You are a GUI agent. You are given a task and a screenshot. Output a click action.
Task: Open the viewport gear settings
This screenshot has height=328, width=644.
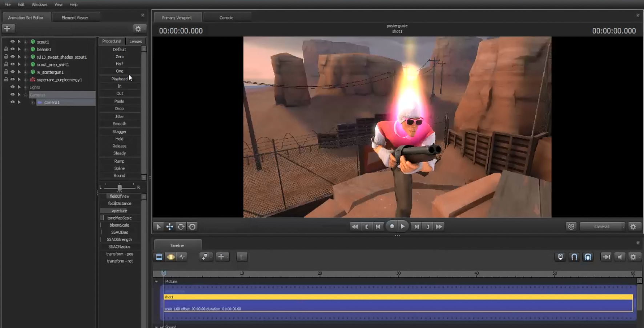pyautogui.click(x=633, y=227)
